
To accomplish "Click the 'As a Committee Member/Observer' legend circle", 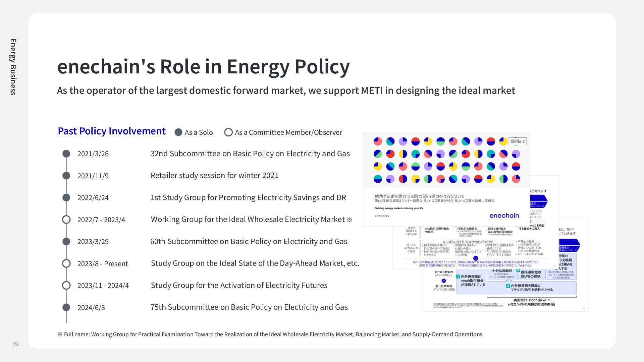I will point(228,132).
